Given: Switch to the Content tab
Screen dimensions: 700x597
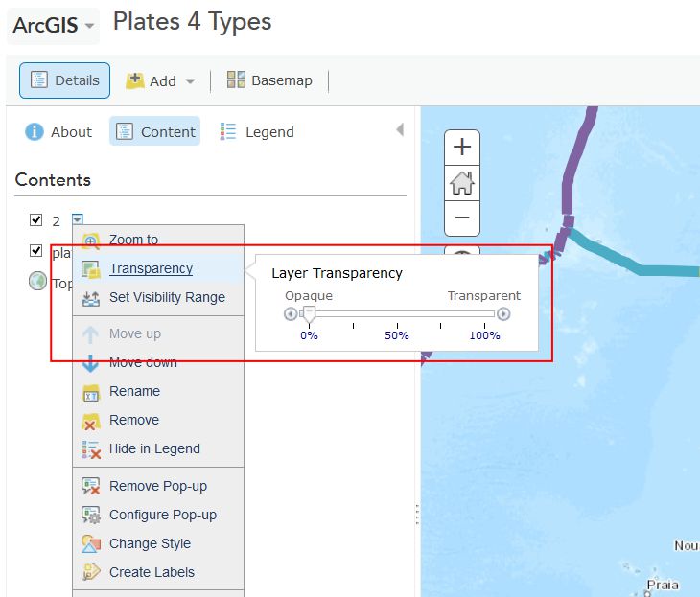Looking at the screenshot, I should coord(155,131).
